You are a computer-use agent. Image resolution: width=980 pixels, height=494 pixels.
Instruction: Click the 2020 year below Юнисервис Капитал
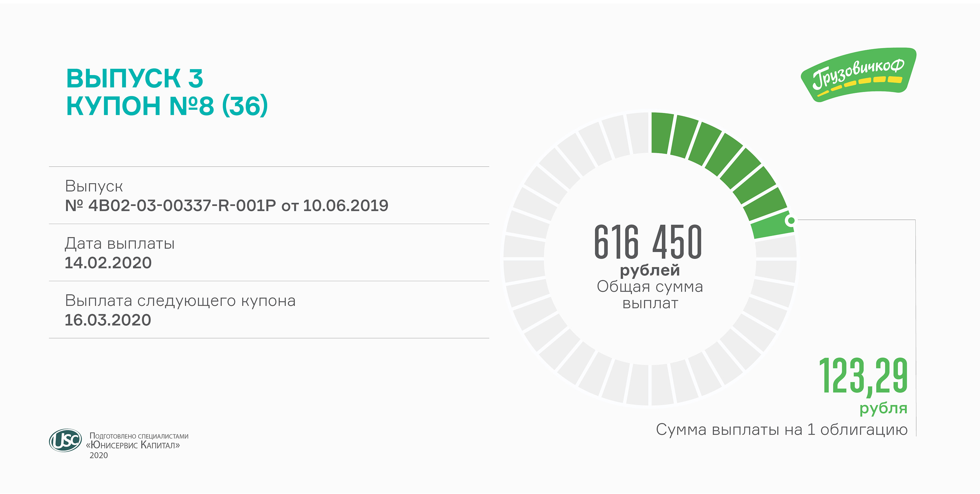(x=99, y=455)
